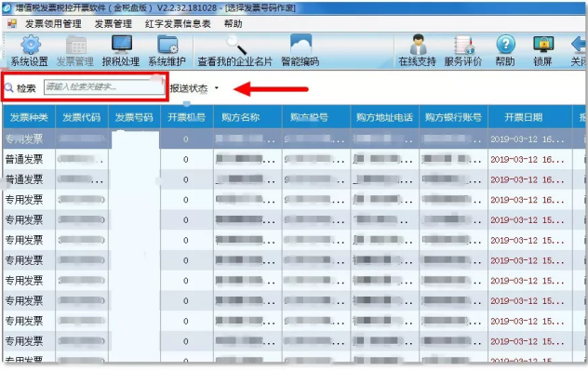Screen dimensions: 588x370
Task: Click 报送状态 label
Action: pos(189,88)
